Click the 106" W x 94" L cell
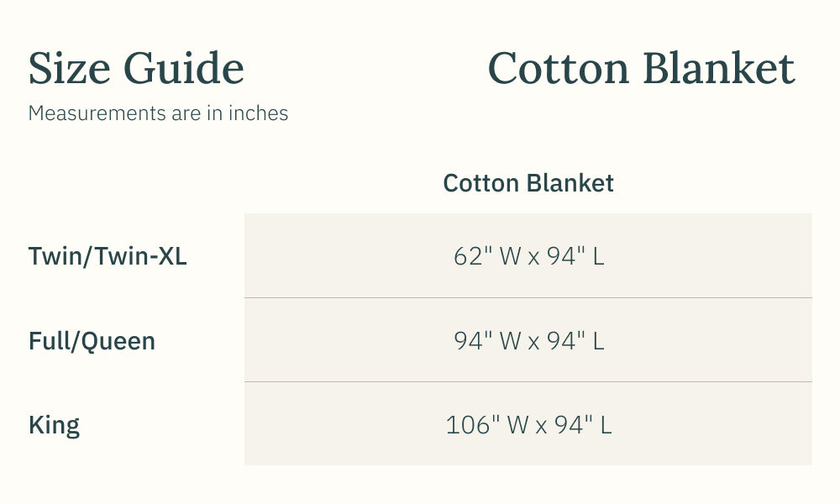840x504 pixels. pyautogui.click(x=528, y=425)
